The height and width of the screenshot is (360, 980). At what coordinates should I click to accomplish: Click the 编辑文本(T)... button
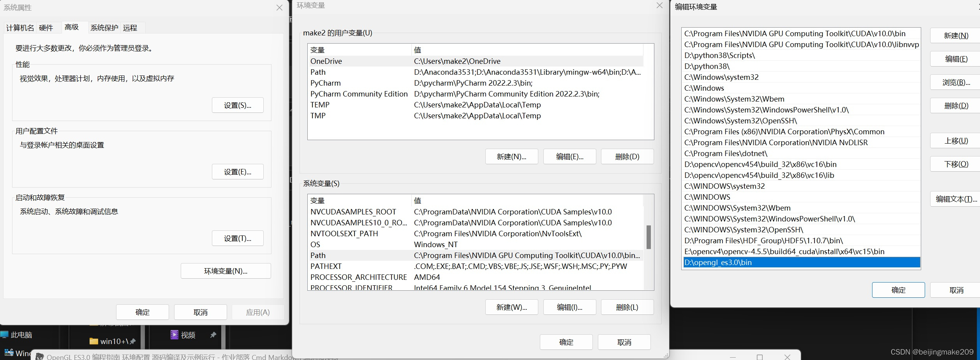click(x=956, y=199)
